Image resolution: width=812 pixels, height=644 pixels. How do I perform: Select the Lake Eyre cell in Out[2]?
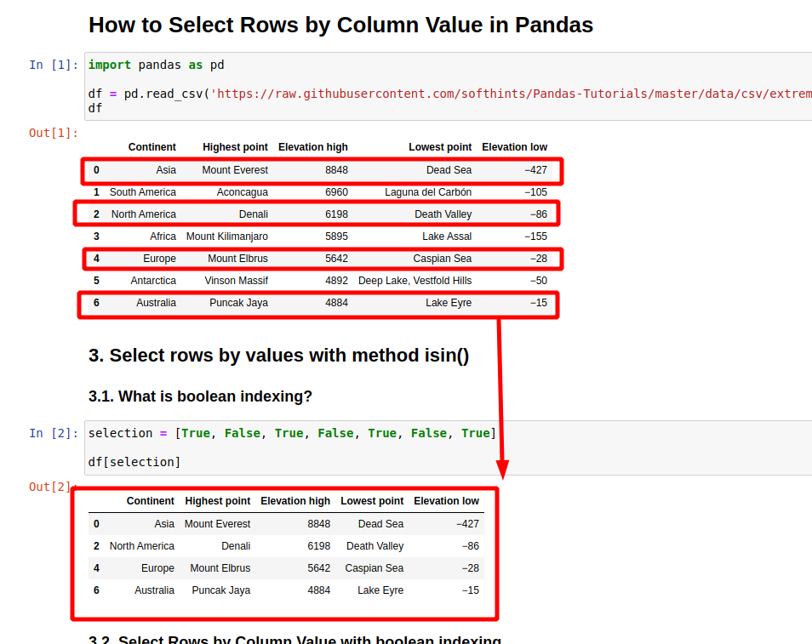pyautogui.click(x=380, y=590)
